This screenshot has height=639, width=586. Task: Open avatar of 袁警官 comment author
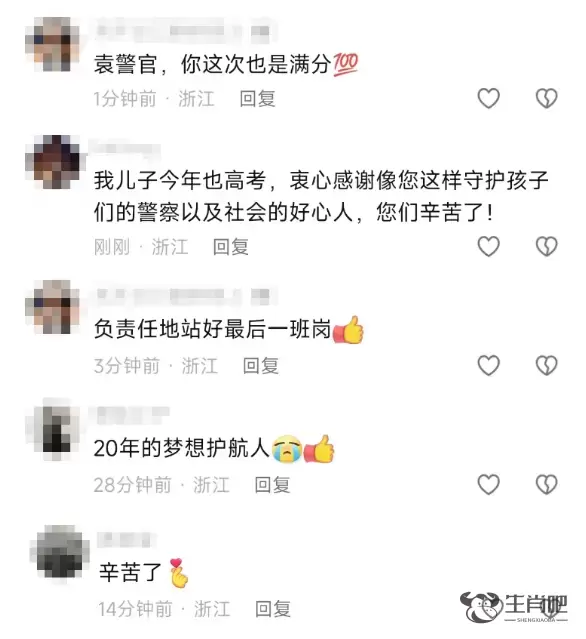(x=53, y=44)
